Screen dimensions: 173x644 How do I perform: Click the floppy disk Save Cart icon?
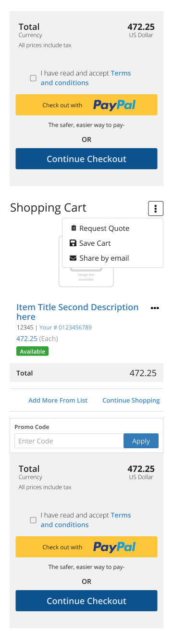73,243
